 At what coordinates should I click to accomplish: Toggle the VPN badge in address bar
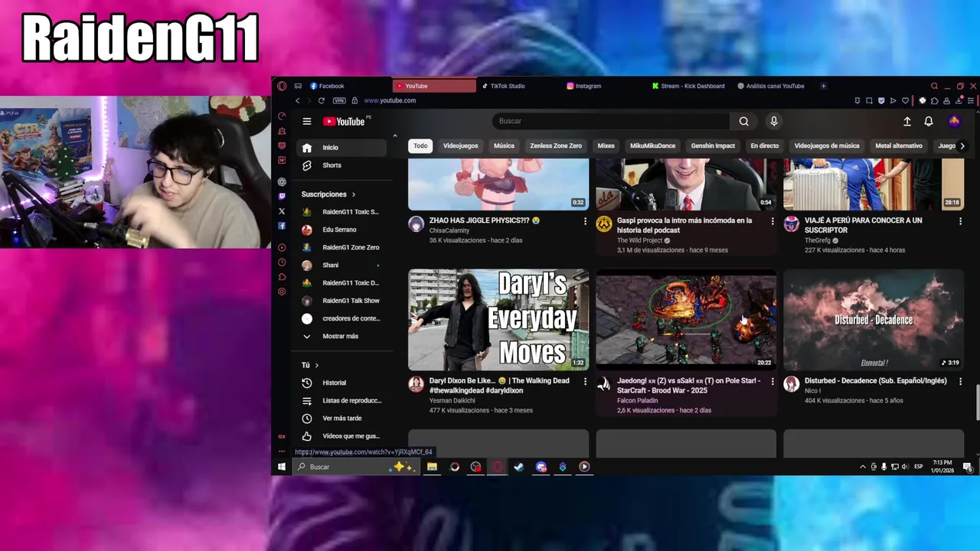pos(339,100)
